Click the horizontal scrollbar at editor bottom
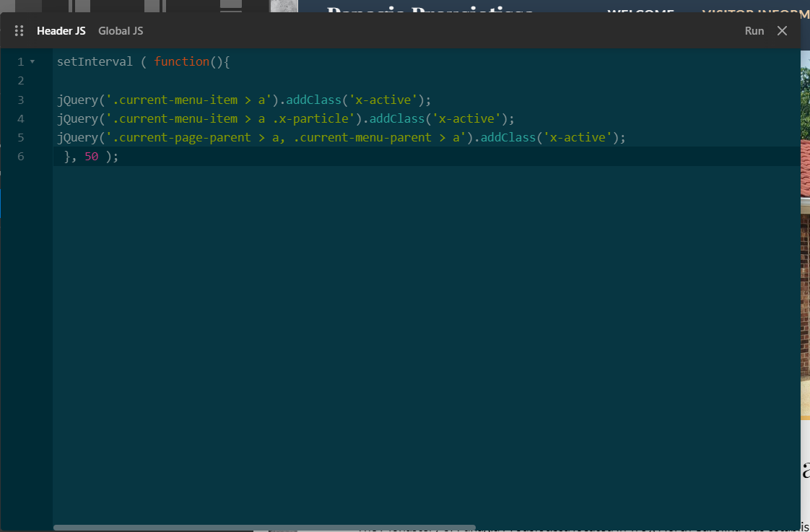The width and height of the screenshot is (810, 532). coord(264,528)
